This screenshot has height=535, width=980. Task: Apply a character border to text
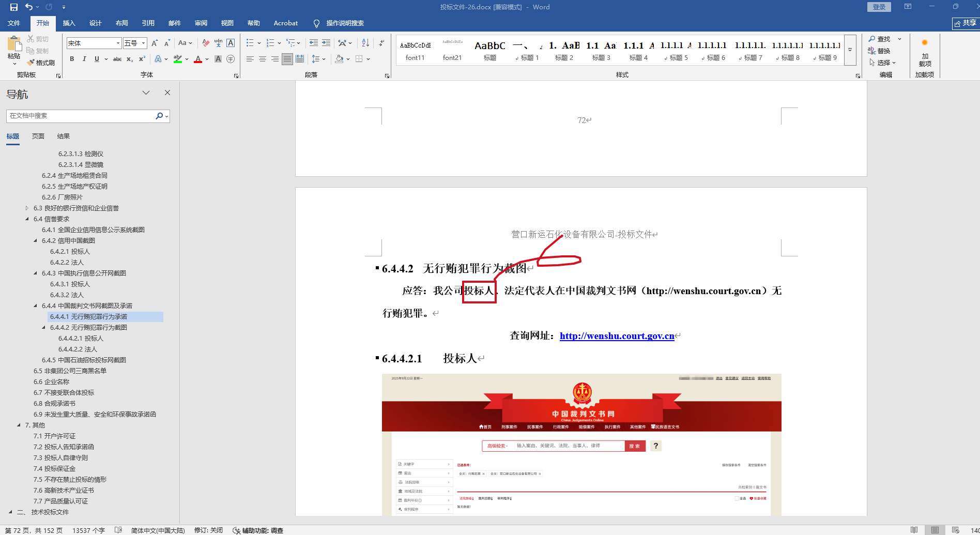pyautogui.click(x=231, y=43)
